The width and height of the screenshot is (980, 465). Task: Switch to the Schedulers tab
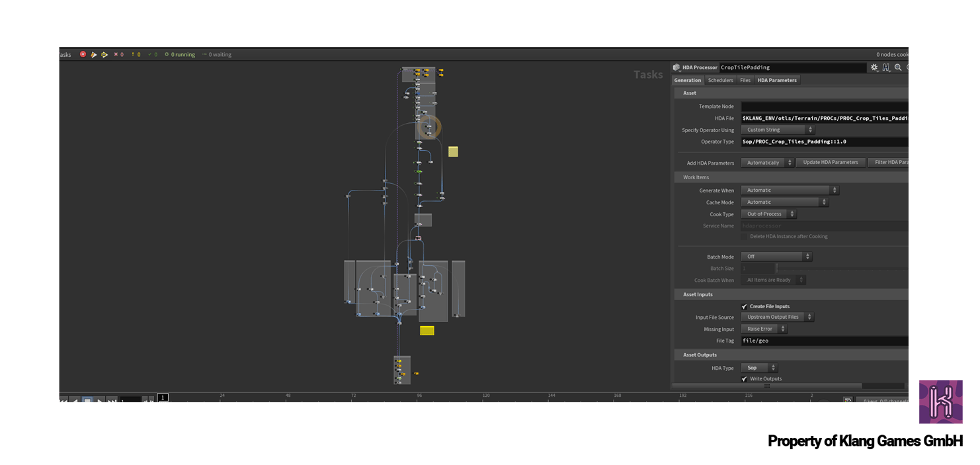point(720,80)
